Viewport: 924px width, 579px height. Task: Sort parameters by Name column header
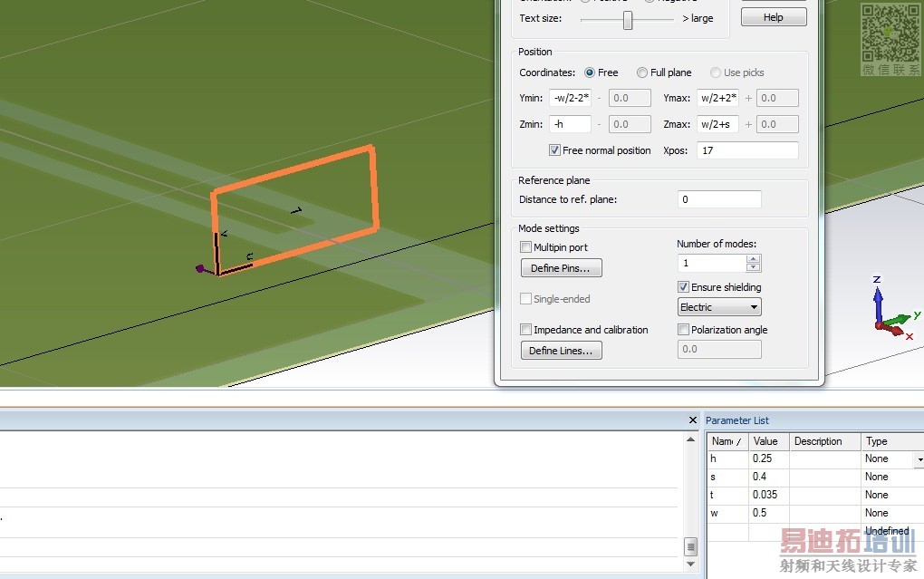coord(727,441)
